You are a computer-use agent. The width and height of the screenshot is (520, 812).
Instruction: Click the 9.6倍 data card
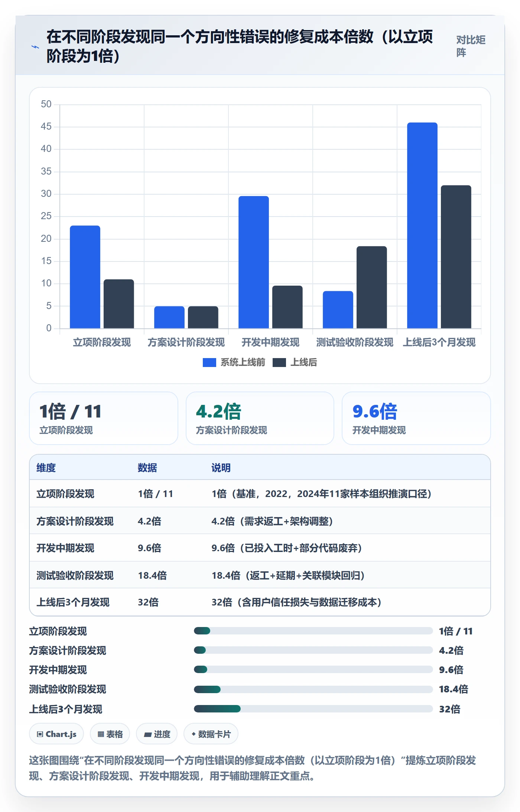(416, 418)
